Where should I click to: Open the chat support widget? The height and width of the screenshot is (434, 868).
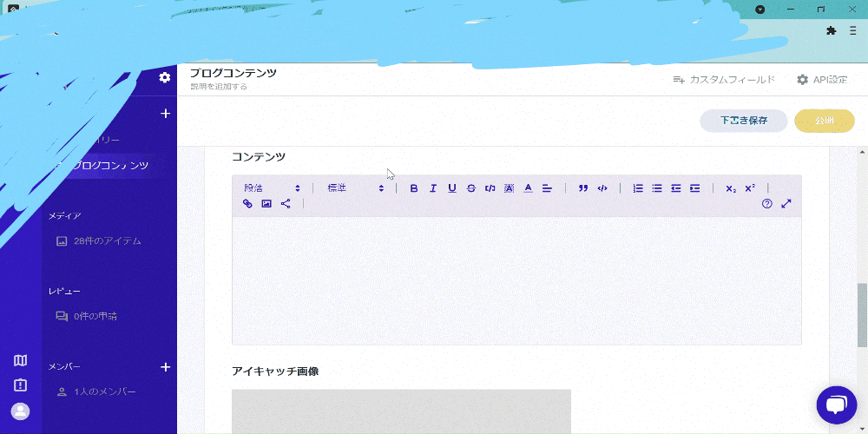pos(837,405)
